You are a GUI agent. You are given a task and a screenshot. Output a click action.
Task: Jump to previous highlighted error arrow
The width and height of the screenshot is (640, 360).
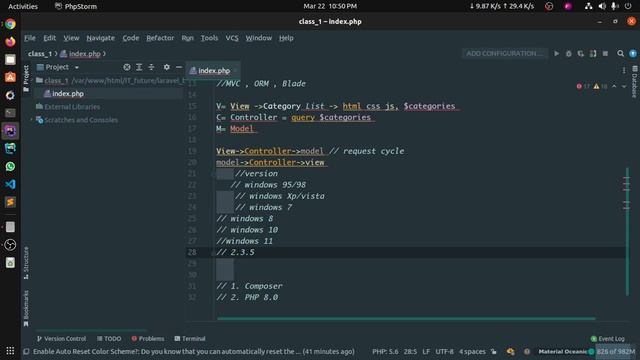[x=614, y=86]
